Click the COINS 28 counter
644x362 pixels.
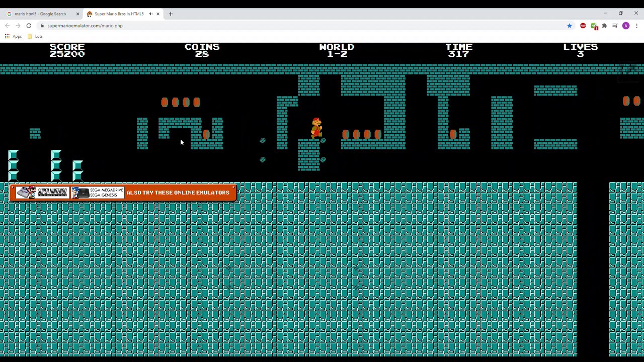pyautogui.click(x=202, y=50)
